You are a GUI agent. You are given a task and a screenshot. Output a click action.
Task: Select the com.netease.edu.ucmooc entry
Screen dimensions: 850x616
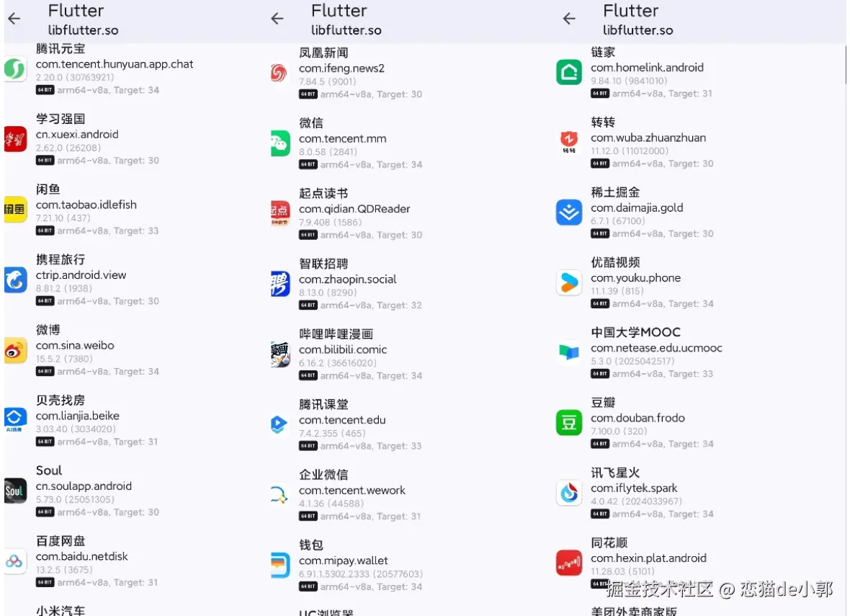699,352
